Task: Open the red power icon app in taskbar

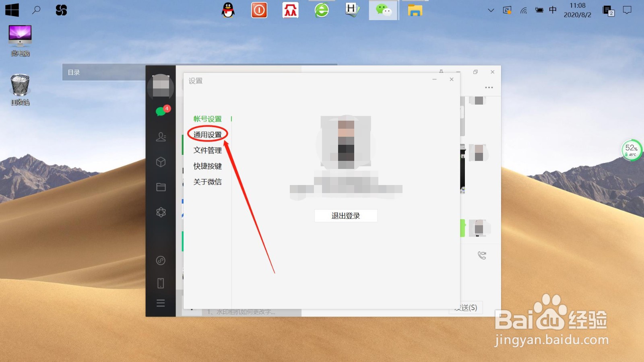Action: tap(259, 10)
